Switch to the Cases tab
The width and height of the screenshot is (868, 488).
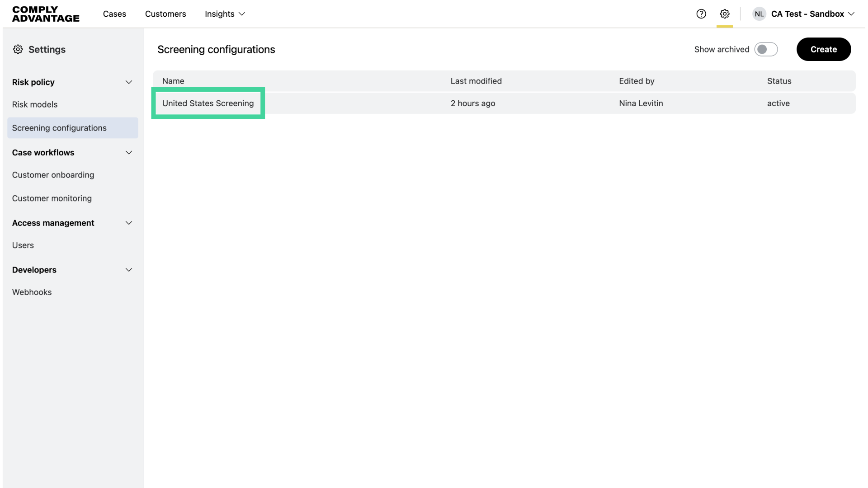[114, 14]
